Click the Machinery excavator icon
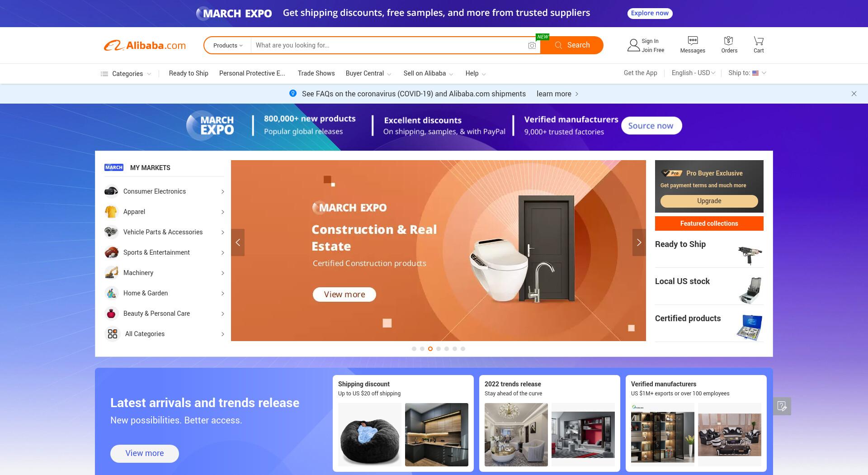This screenshot has height=475, width=868. tap(111, 273)
